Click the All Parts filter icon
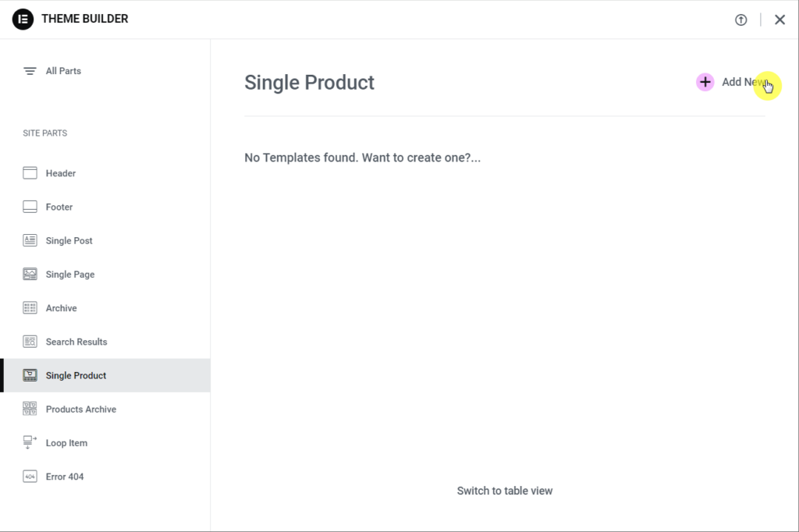The height and width of the screenshot is (532, 799). click(x=30, y=71)
